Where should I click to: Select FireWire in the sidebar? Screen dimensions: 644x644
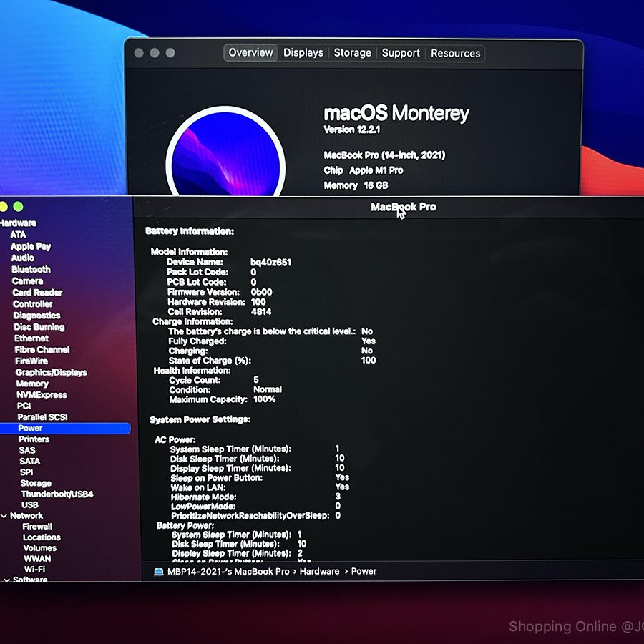tap(31, 361)
